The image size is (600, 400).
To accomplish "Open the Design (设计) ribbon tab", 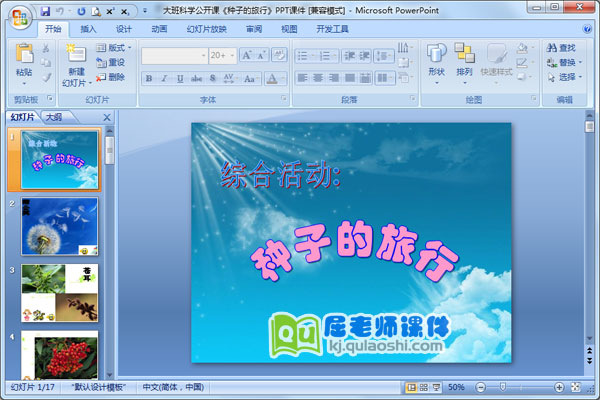I will click(124, 29).
